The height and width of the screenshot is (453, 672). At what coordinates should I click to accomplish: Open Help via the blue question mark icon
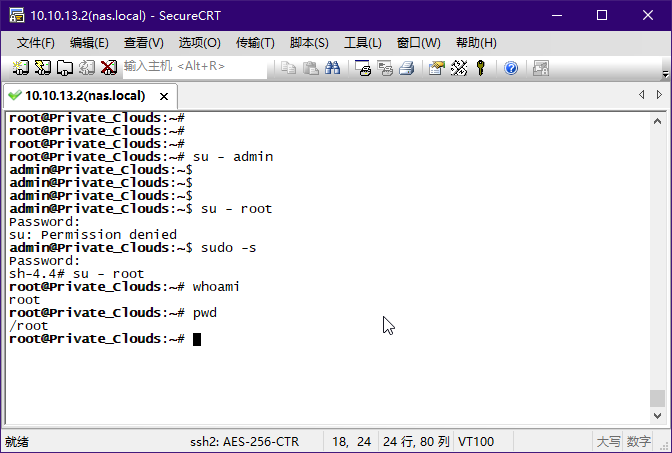click(511, 68)
